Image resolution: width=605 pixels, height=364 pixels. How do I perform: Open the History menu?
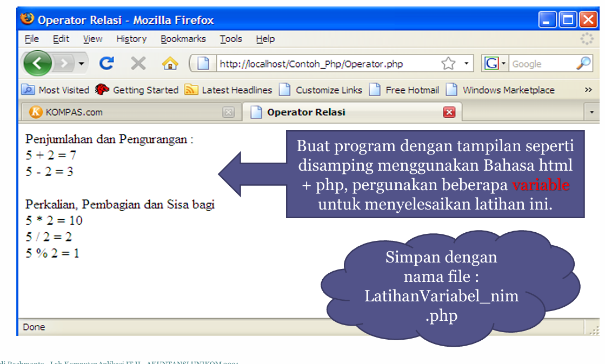pos(131,39)
